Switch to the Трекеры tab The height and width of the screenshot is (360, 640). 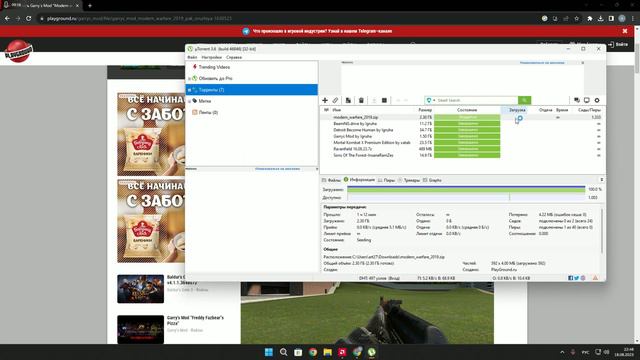[x=409, y=180]
